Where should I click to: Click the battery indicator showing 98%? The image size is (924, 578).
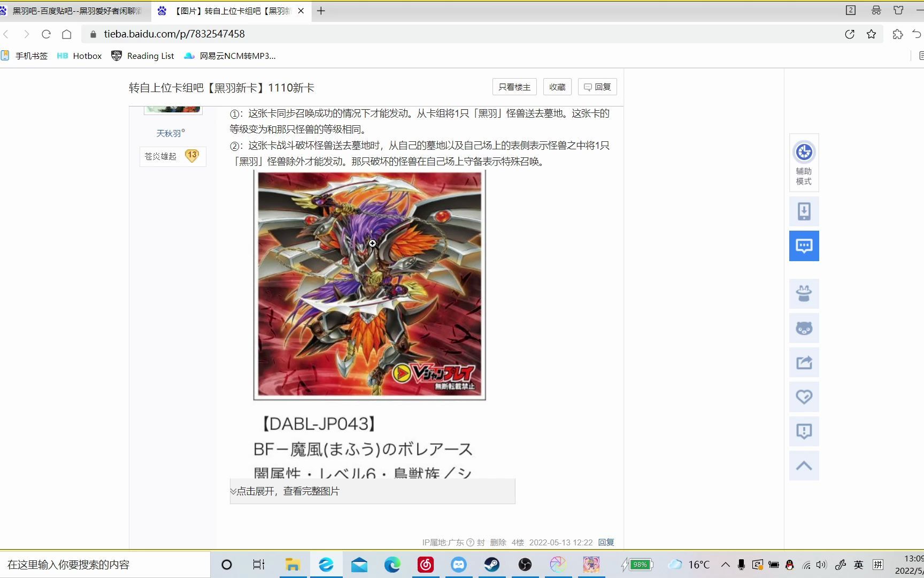tap(637, 565)
